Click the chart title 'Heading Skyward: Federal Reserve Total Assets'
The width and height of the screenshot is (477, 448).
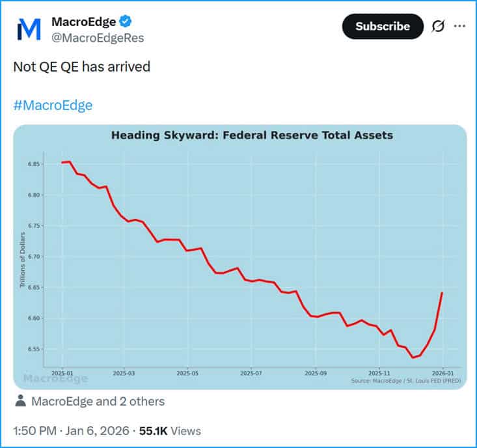[252, 135]
